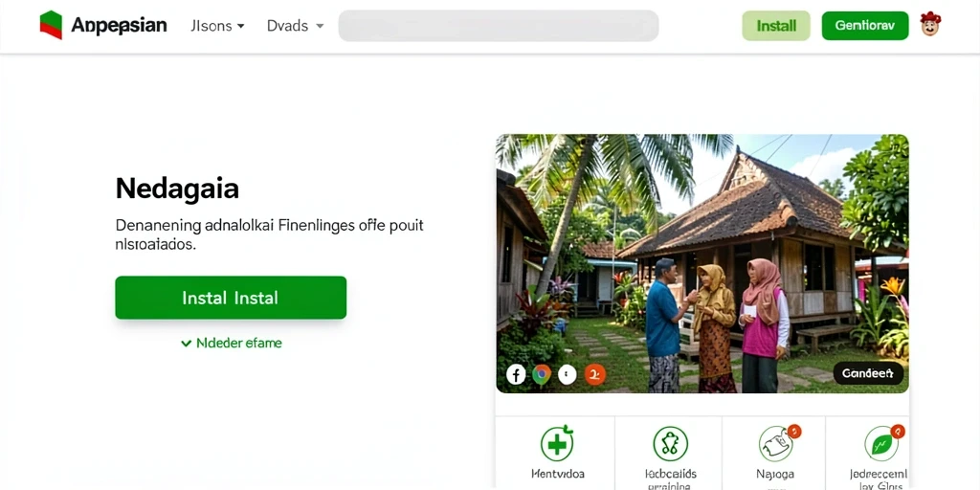Click the Chrome icon on the photo
Viewport: 980px width, 490px height.
click(542, 374)
